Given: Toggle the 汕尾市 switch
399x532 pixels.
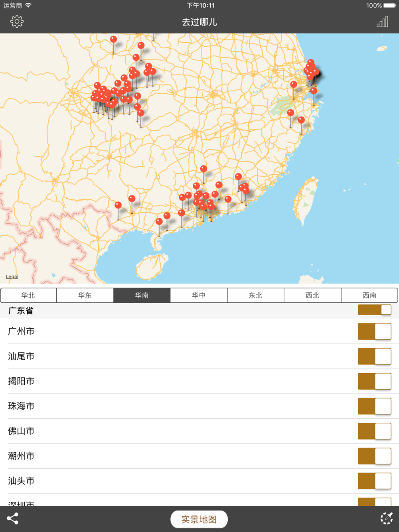Looking at the screenshot, I should pos(374,357).
